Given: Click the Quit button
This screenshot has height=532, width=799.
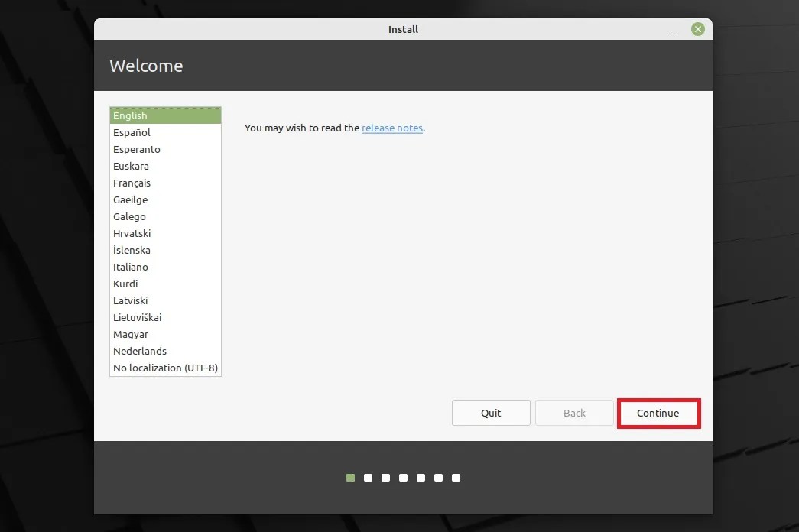Looking at the screenshot, I should (490, 413).
